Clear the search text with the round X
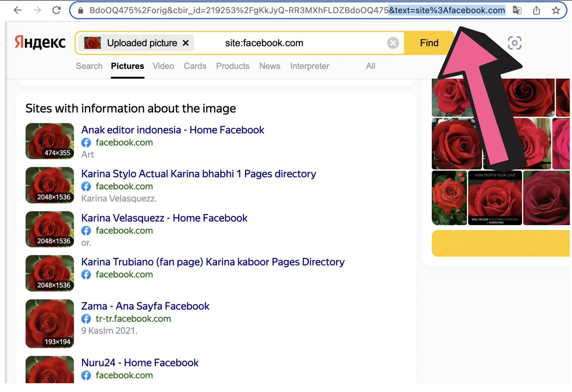This screenshot has height=392, width=572. pyautogui.click(x=393, y=43)
